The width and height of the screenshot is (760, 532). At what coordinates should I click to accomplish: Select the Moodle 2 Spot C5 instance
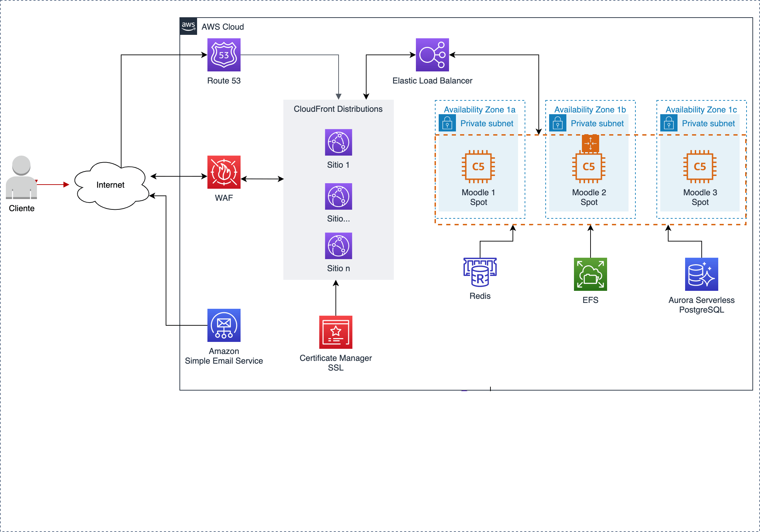pos(589,167)
